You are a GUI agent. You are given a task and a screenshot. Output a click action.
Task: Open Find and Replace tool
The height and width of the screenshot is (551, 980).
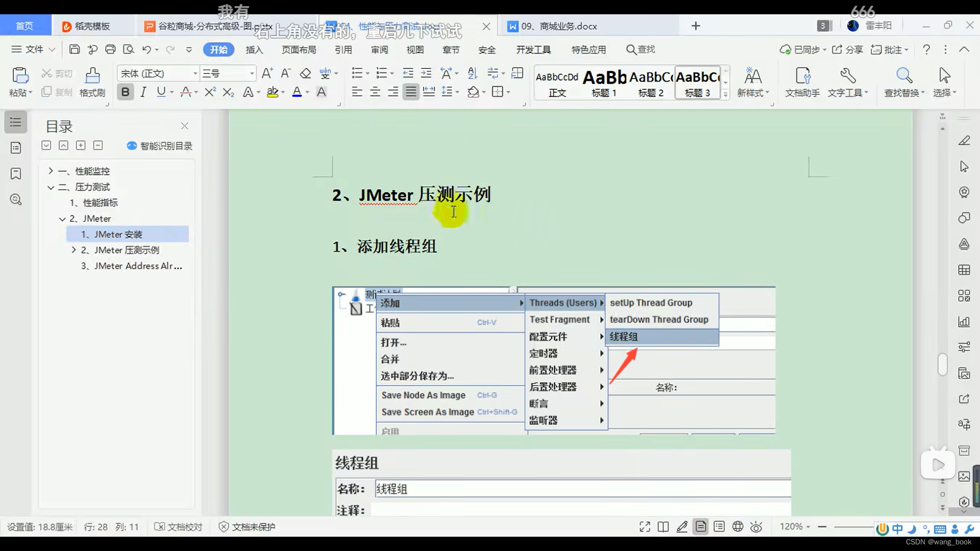coord(904,82)
